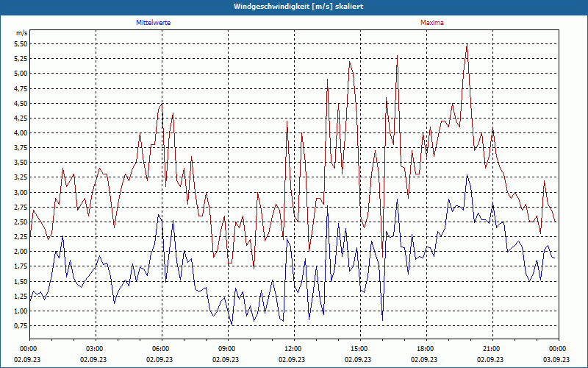Screen dimensions: 588x368
Task: Click the 02.09.23 date under 15:00
Action: point(358,359)
